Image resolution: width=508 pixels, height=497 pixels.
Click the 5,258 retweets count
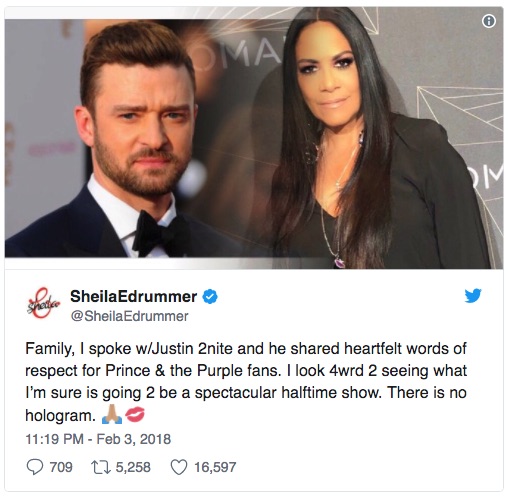[133, 467]
